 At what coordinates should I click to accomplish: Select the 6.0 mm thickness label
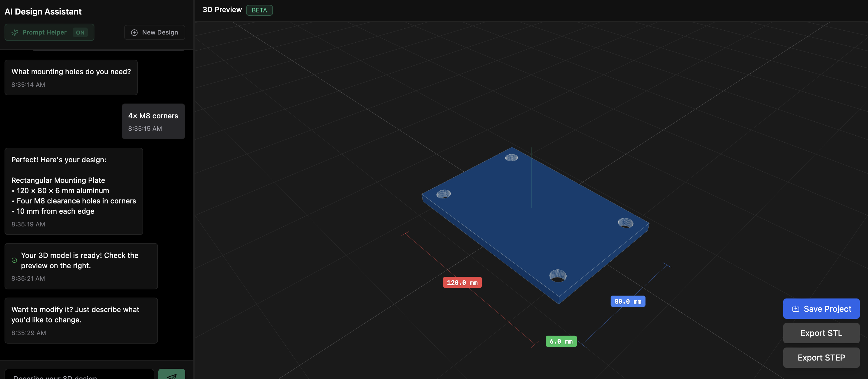(561, 341)
